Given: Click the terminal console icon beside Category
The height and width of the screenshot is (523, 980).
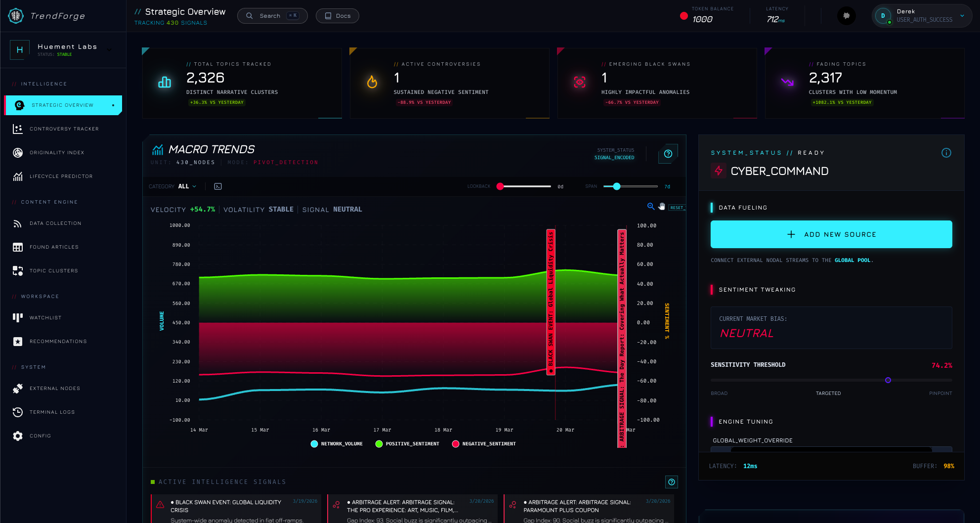Looking at the screenshot, I should (x=218, y=186).
